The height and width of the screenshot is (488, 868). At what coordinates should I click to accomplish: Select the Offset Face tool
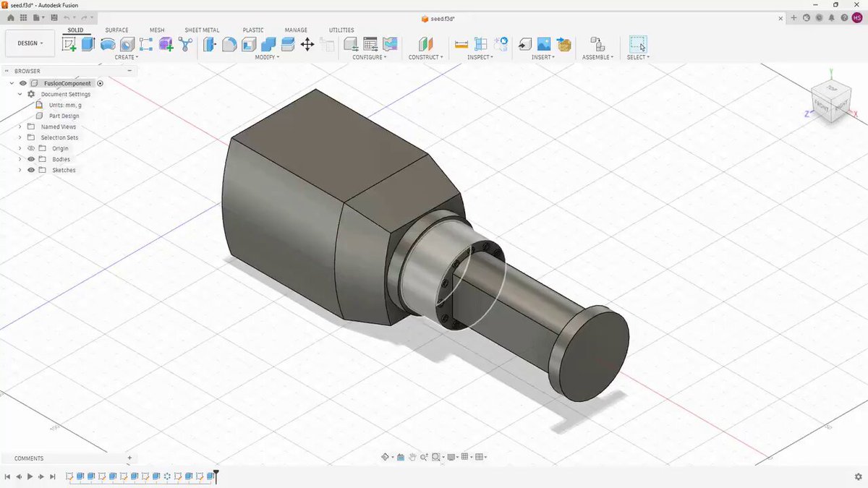(287, 44)
